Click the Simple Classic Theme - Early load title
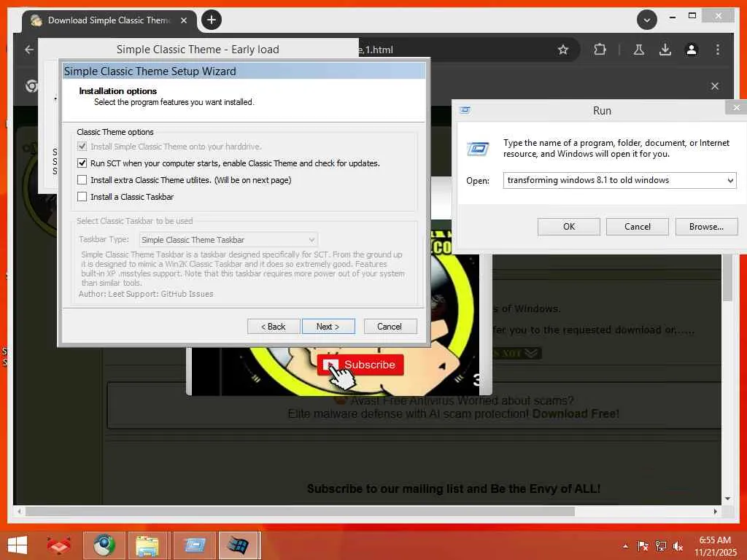747x560 pixels. [198, 50]
